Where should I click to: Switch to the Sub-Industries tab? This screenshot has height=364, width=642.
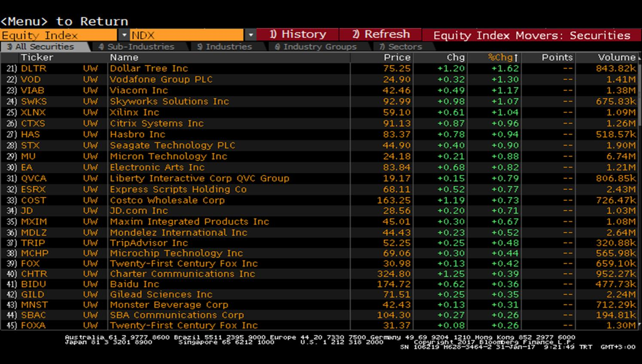(x=136, y=47)
